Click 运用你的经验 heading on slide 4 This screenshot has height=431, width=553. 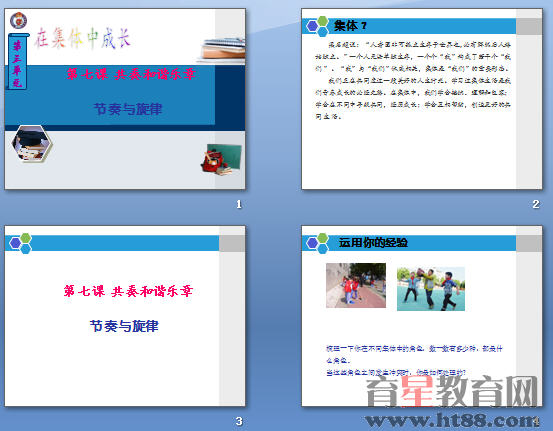pos(373,242)
